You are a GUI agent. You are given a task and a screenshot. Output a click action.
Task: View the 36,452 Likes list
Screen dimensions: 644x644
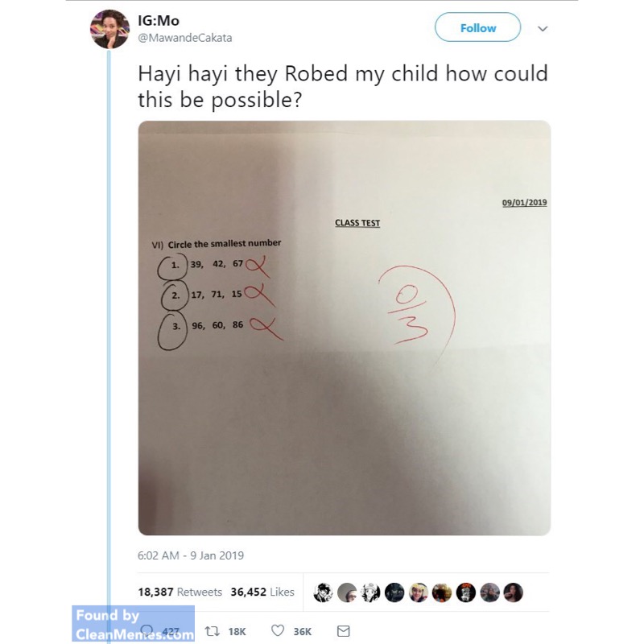click(262, 592)
